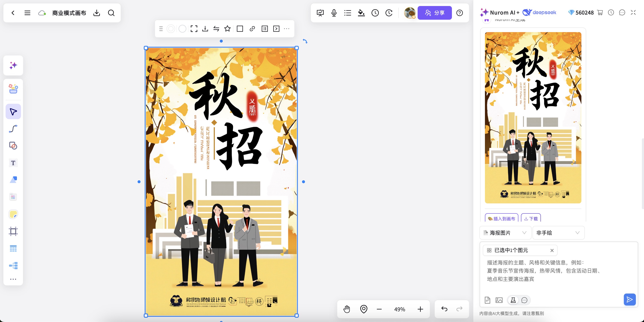Image resolution: width=644 pixels, height=322 pixels.
Task: Select the paint bucket fill icon
Action: [361, 13]
